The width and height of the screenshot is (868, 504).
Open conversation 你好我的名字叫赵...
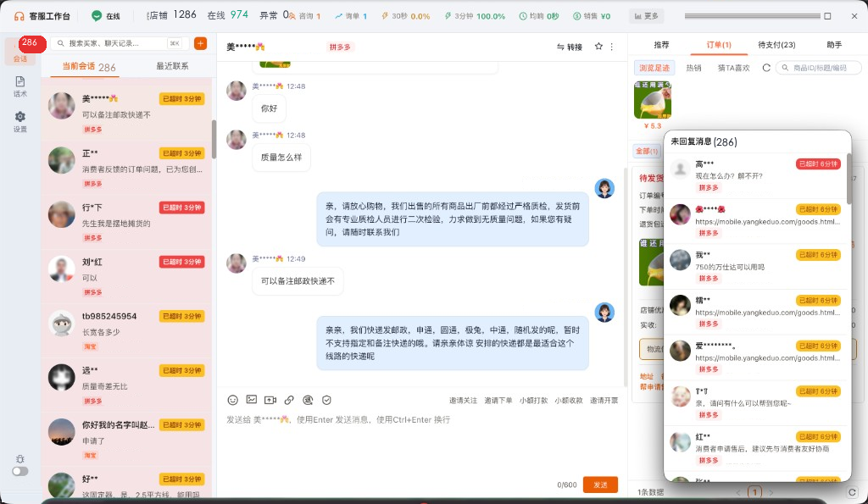point(127,440)
